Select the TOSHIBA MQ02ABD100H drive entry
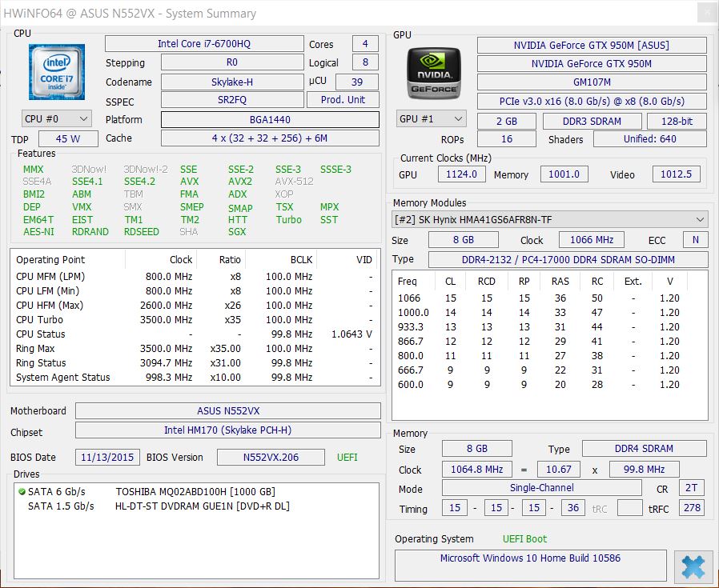The image size is (719, 588). pyautogui.click(x=195, y=491)
